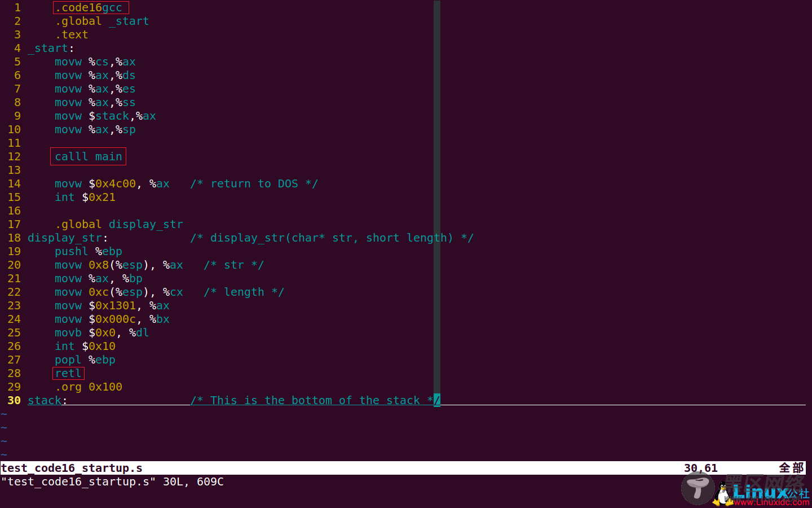812x508 pixels.
Task: Click the pushl %ebp instruction
Action: click(x=89, y=251)
